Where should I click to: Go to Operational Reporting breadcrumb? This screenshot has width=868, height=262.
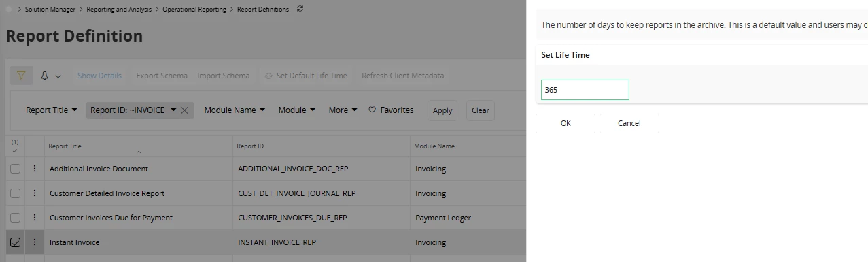coord(195,10)
